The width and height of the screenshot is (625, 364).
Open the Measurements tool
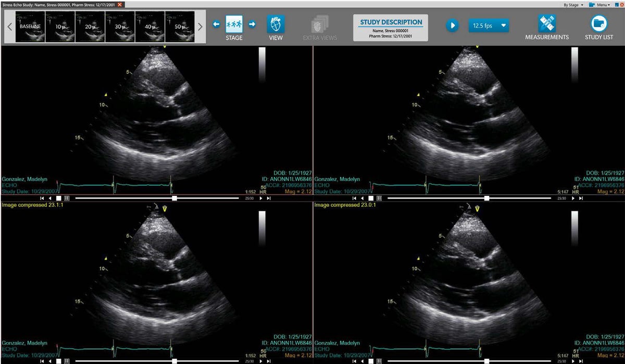tap(546, 24)
